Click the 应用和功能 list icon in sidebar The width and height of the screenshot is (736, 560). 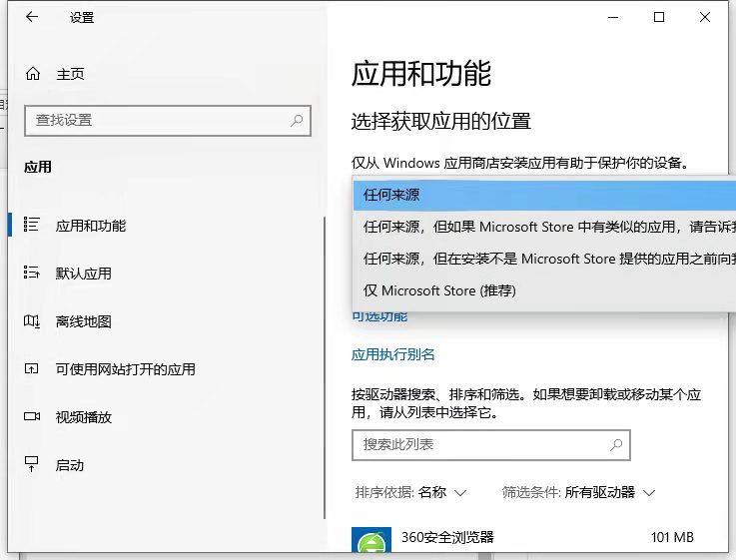click(x=32, y=226)
